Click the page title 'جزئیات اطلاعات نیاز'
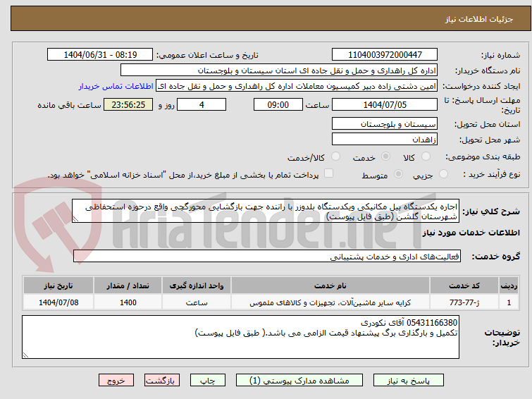Screen dimensions: 532x399 (x=478, y=19)
